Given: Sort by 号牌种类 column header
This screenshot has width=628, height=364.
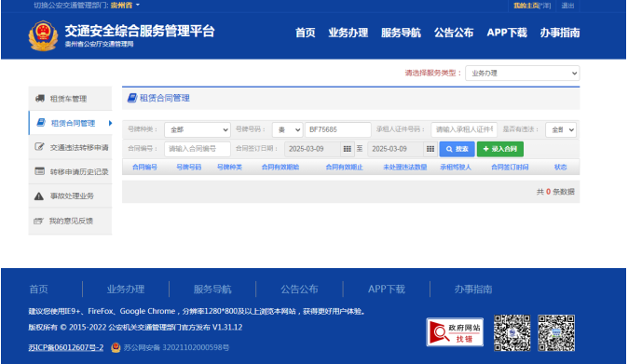Looking at the screenshot, I should point(229,168).
